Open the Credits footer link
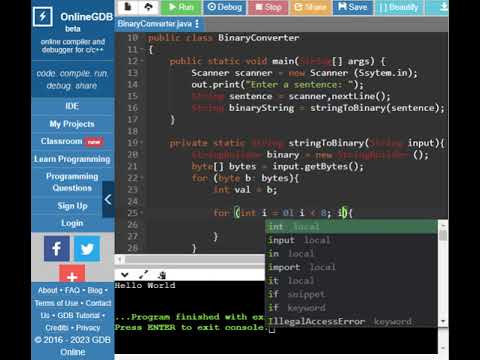This screenshot has height=360, width=480. (x=57, y=328)
